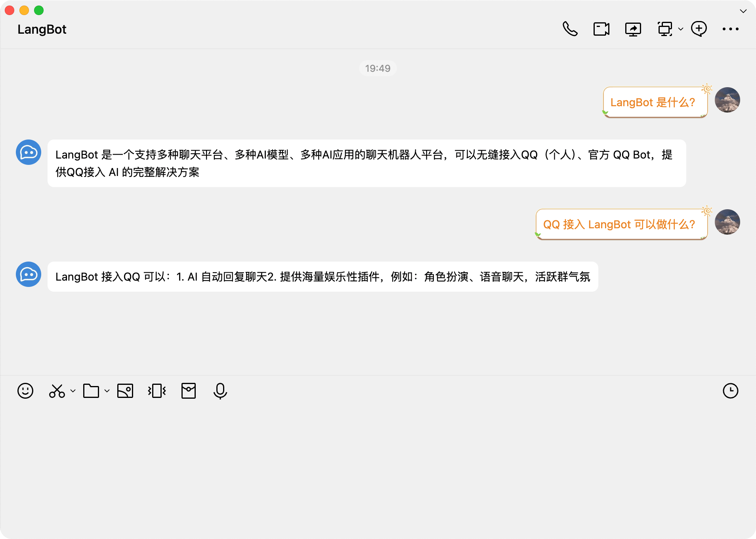The image size is (756, 539).
Task: Click the send image icon
Action: [x=125, y=391]
